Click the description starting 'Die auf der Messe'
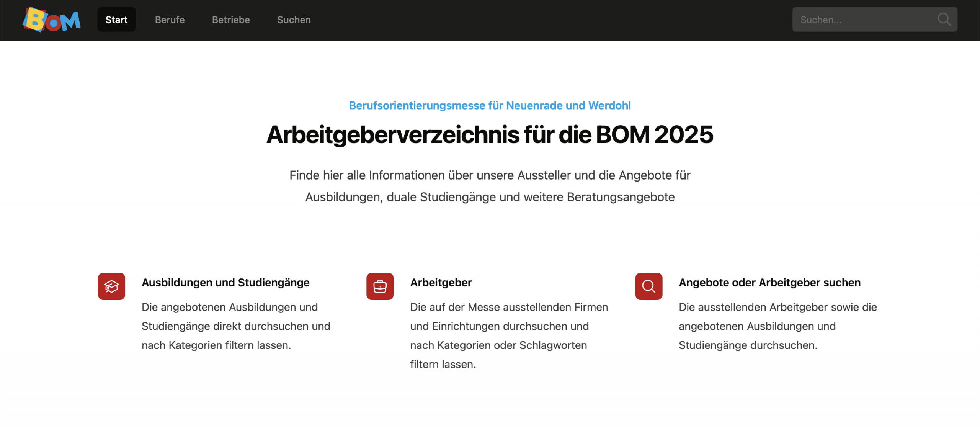The width and height of the screenshot is (980, 427). [509, 335]
